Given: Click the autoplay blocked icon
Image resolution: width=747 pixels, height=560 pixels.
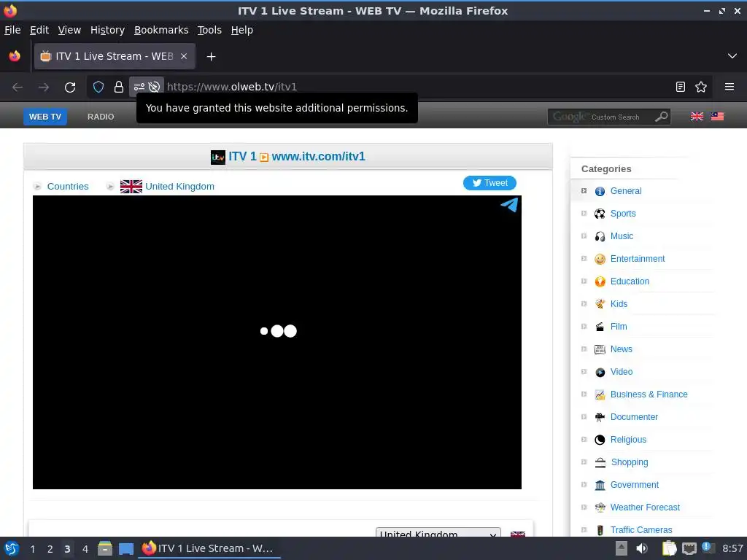Looking at the screenshot, I should click(x=154, y=87).
